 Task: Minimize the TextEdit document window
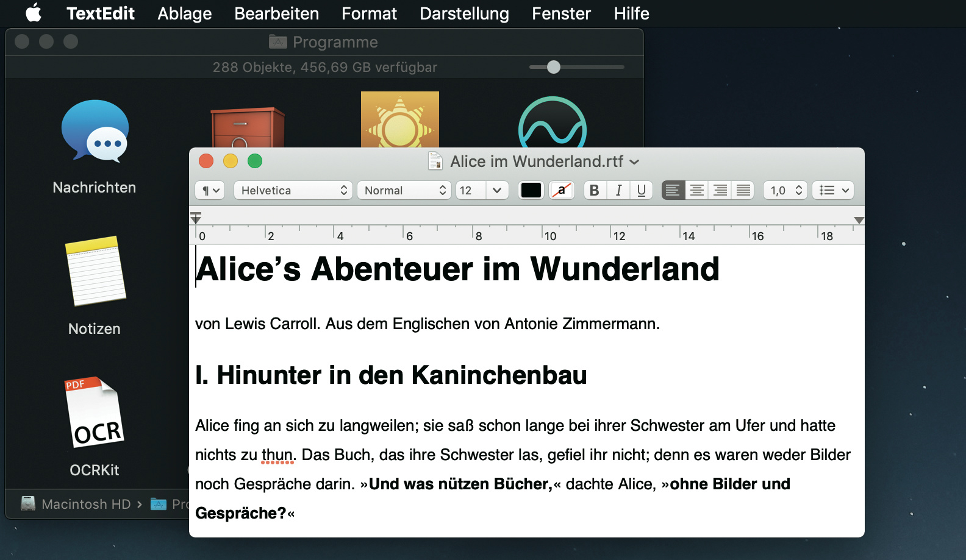pyautogui.click(x=231, y=161)
